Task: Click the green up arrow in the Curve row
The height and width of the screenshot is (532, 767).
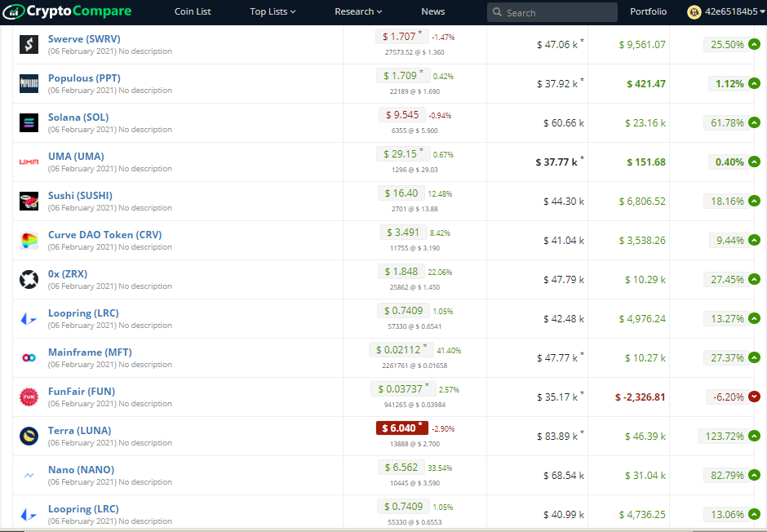Action: tap(754, 240)
